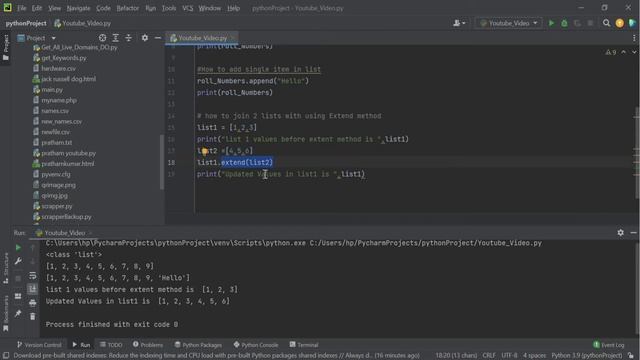Change CRLF line separator in status bar

point(489,356)
